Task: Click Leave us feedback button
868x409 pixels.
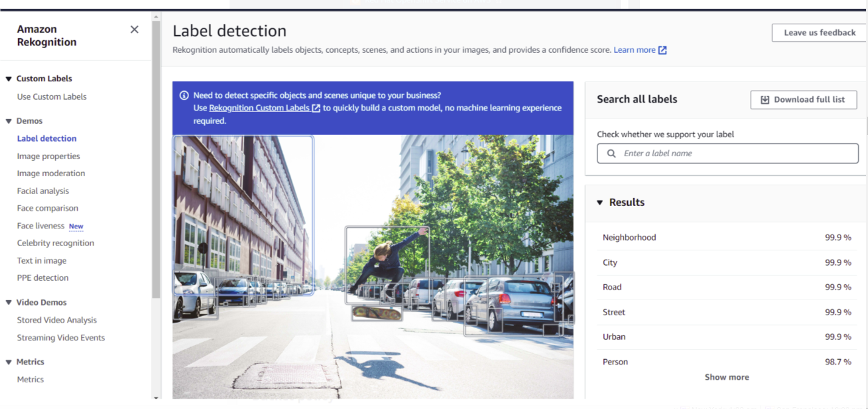Action: tap(819, 33)
